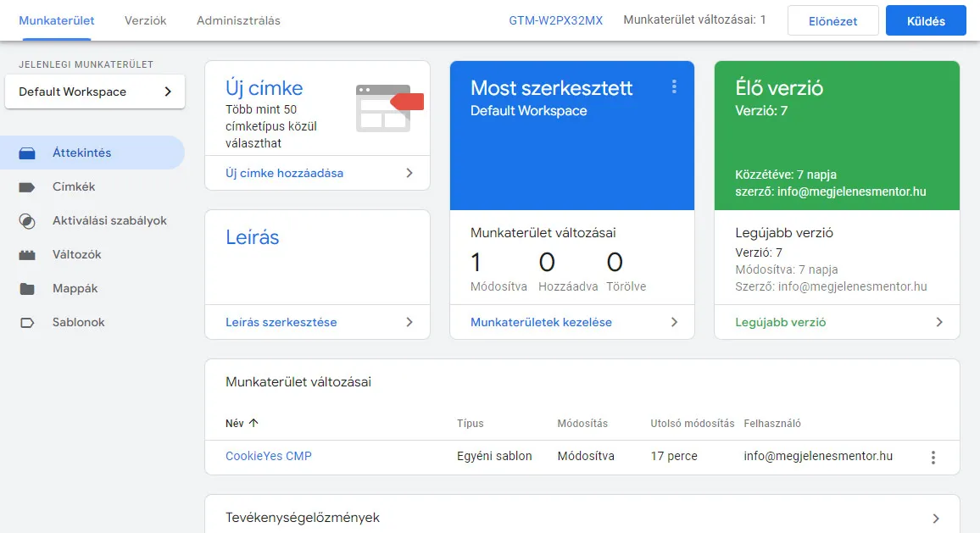980x533 pixels.
Task: Click the Sablonok template icon
Action: tap(27, 323)
